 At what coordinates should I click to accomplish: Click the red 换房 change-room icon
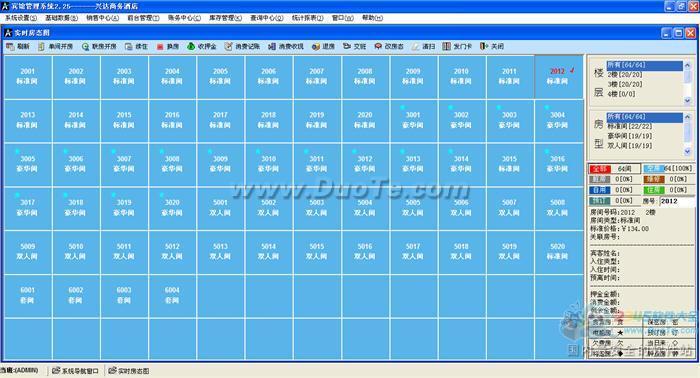point(160,46)
